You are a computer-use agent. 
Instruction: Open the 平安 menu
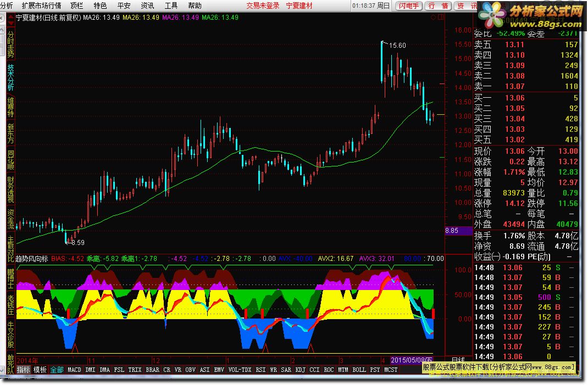pos(124,5)
